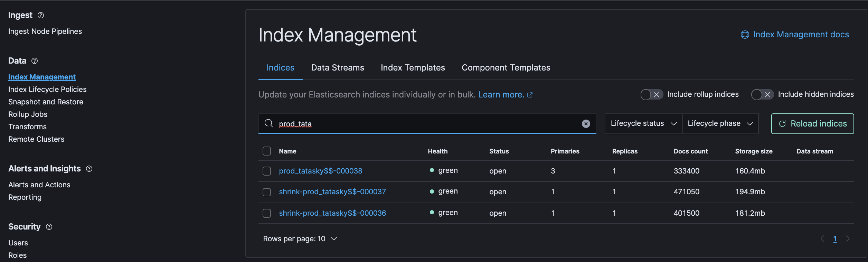Expand the Lifecycle phase filter dropdown
Image resolution: width=868 pixels, height=262 pixels.
[x=720, y=123]
